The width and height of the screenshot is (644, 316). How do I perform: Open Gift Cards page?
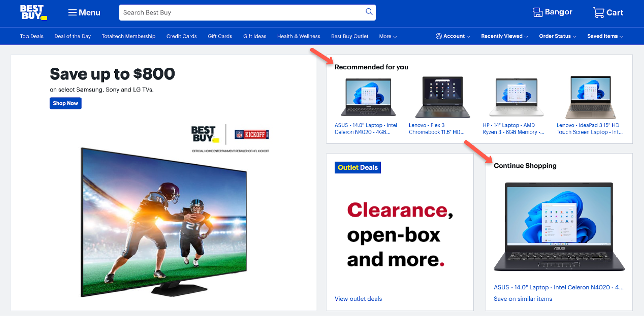pos(220,36)
